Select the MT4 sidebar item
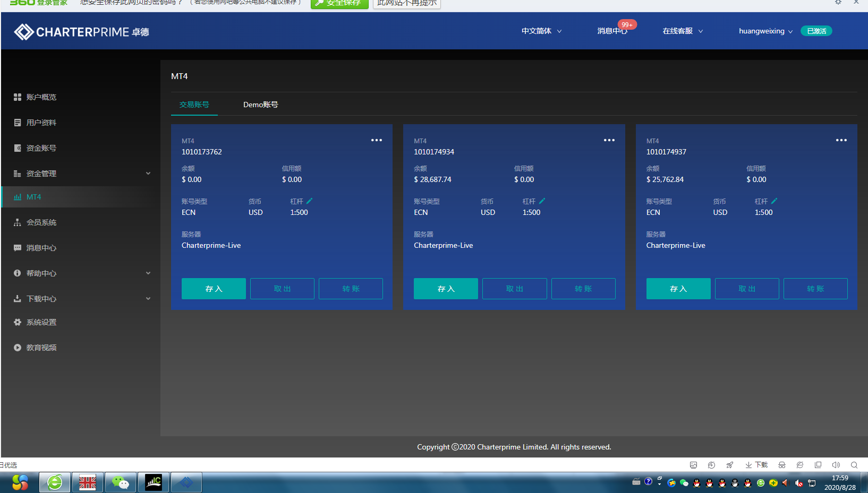 point(81,197)
